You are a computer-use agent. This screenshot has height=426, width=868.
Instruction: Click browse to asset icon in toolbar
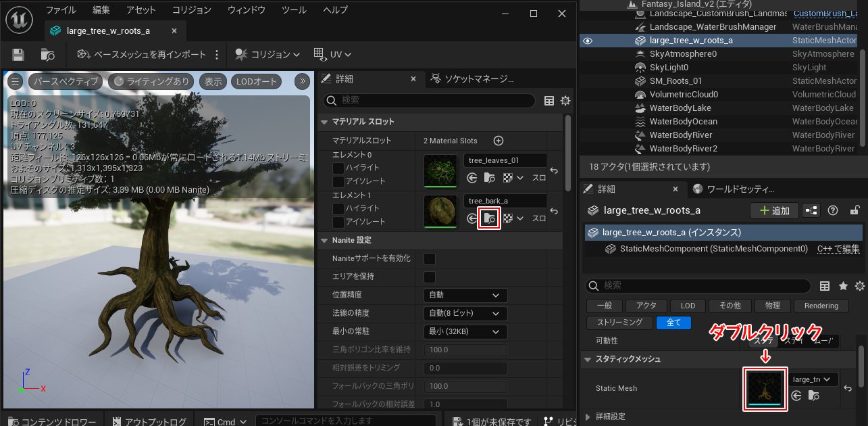pyautogui.click(x=47, y=55)
